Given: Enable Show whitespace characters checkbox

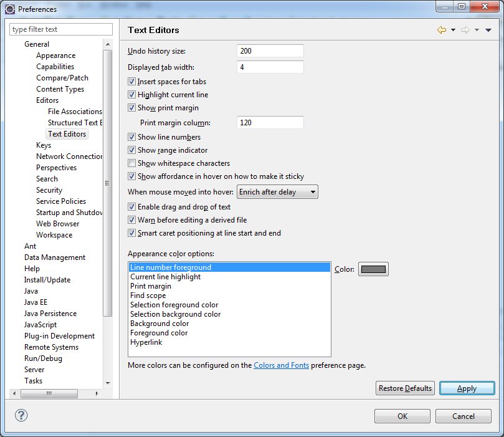Looking at the screenshot, I should [x=131, y=163].
